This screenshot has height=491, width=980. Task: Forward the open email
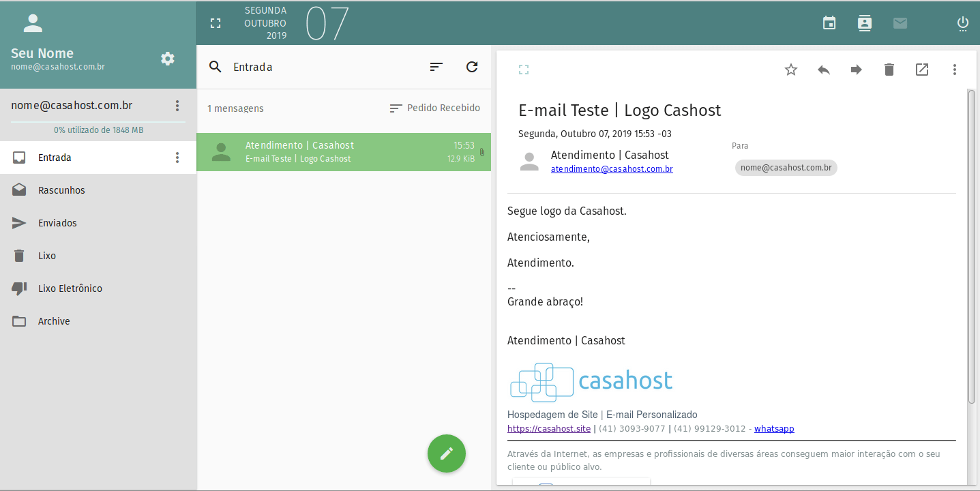[x=857, y=70]
